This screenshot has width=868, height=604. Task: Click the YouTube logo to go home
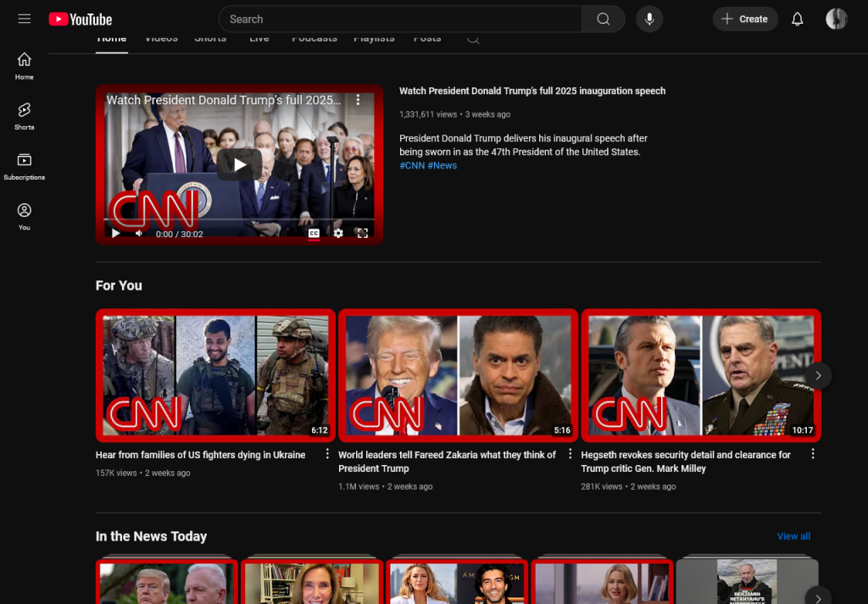point(80,19)
